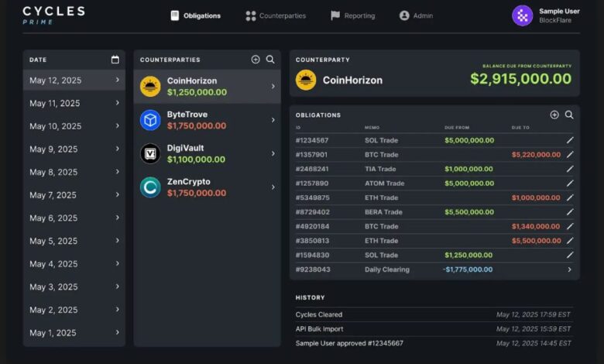Viewport: 604px width, 364px height.
Task: Click the Cycles Prime logo
Action: tap(53, 15)
